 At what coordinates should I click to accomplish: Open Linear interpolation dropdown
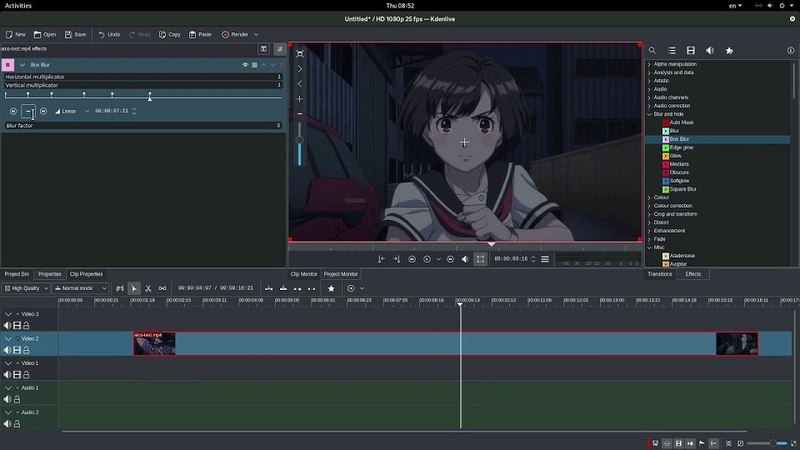72,111
